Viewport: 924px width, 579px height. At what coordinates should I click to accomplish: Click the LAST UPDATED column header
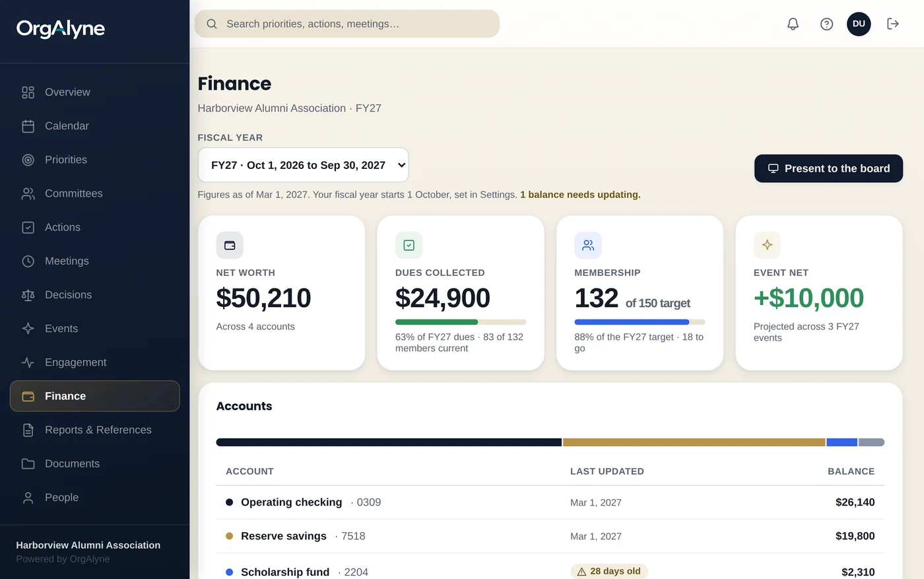607,471
